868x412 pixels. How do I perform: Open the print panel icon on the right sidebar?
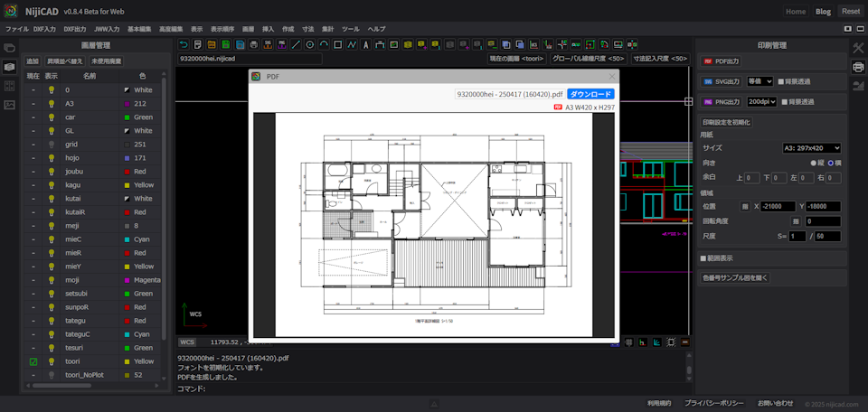pos(858,67)
